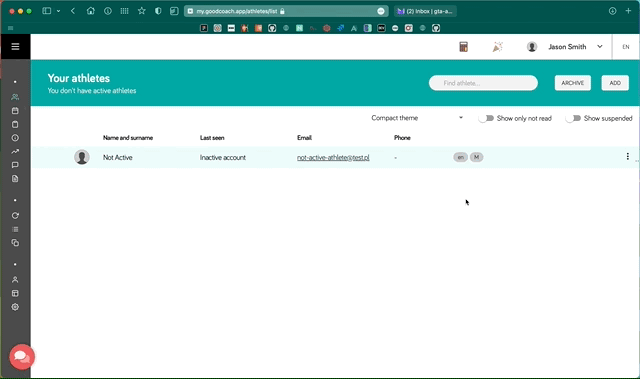The image size is (640, 379).
Task: Click the EN language selector
Action: (626, 47)
